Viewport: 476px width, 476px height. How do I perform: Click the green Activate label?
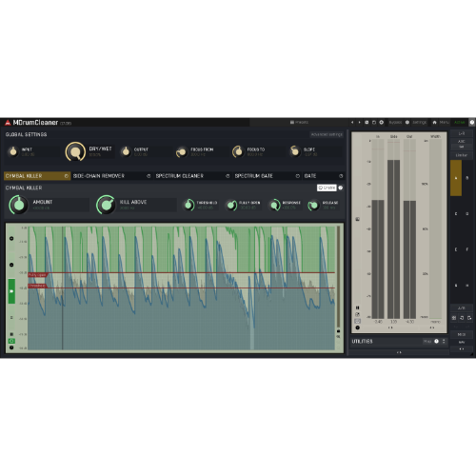[460, 122]
